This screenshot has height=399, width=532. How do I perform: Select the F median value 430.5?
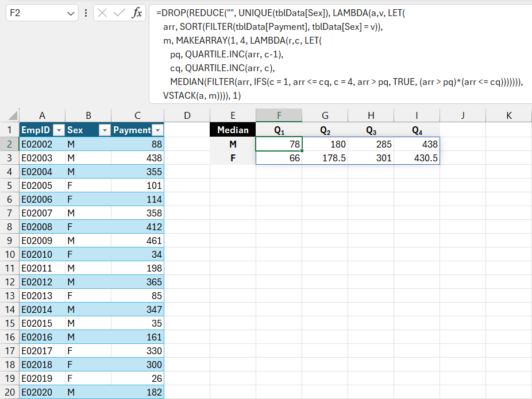(x=417, y=158)
